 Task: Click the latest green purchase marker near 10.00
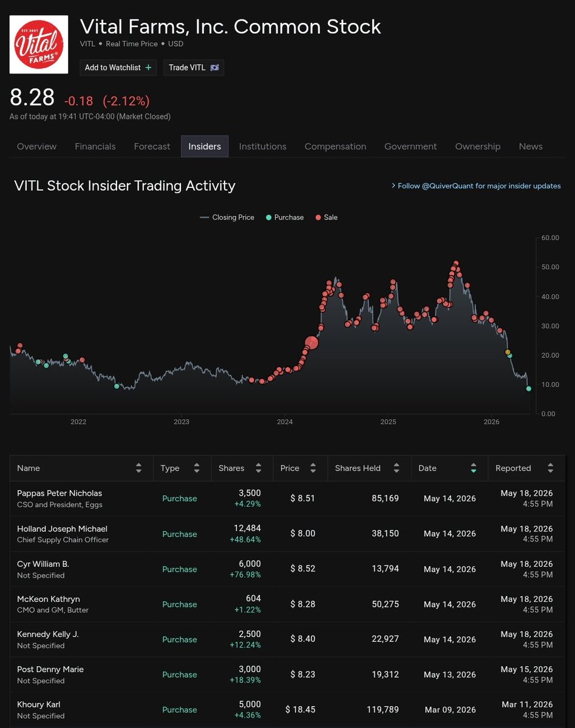coord(528,388)
